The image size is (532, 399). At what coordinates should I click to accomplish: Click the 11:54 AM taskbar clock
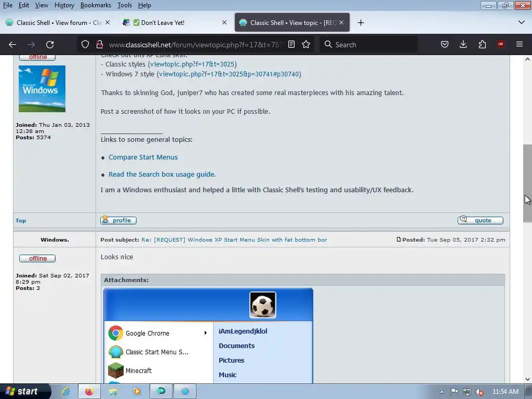505,392
